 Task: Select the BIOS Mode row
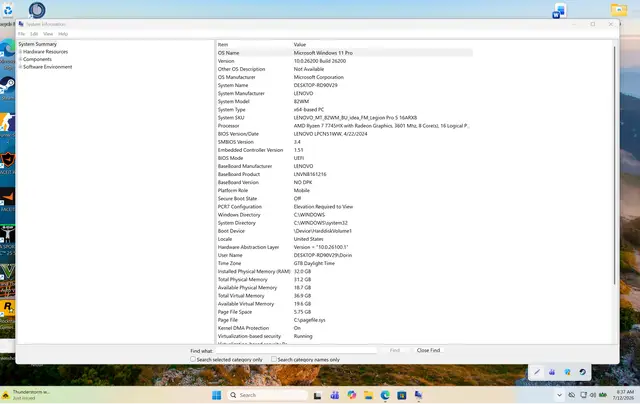344,158
